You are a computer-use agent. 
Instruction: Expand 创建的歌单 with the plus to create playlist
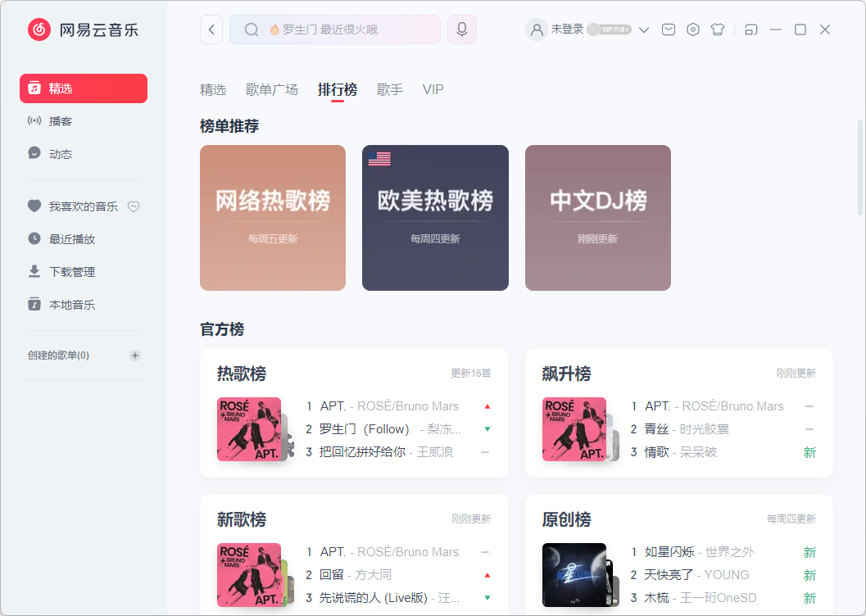pyautogui.click(x=134, y=355)
